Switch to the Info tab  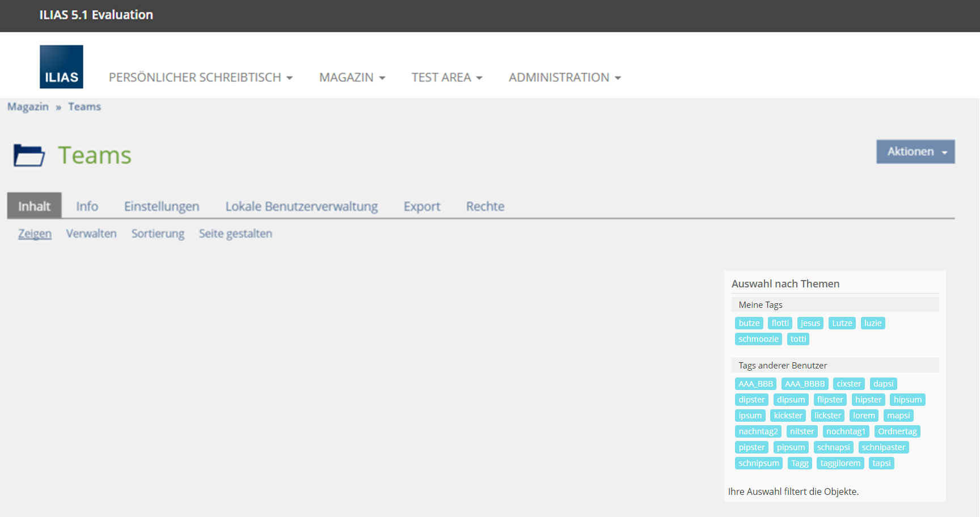(87, 206)
